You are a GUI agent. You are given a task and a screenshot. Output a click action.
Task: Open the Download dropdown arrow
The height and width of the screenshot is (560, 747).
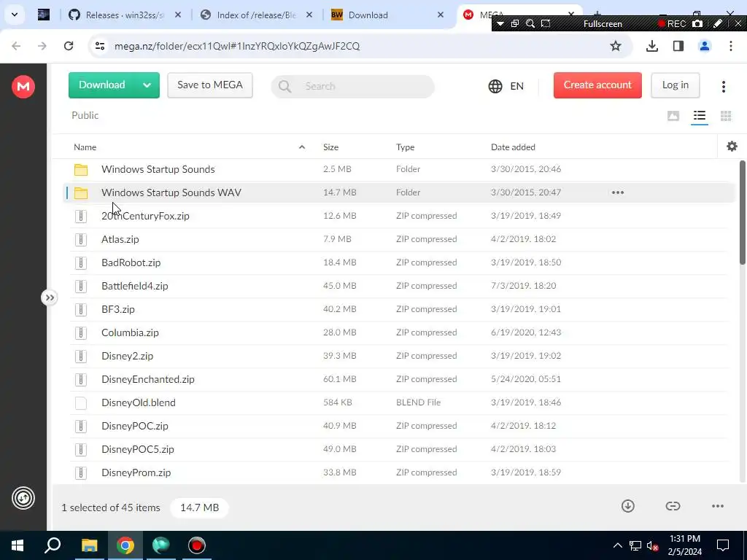pyautogui.click(x=147, y=85)
